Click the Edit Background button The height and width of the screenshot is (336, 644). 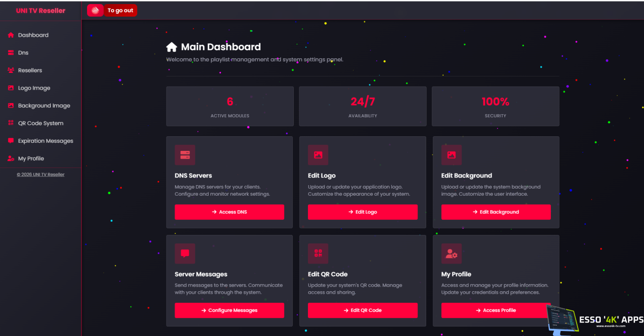[496, 212]
